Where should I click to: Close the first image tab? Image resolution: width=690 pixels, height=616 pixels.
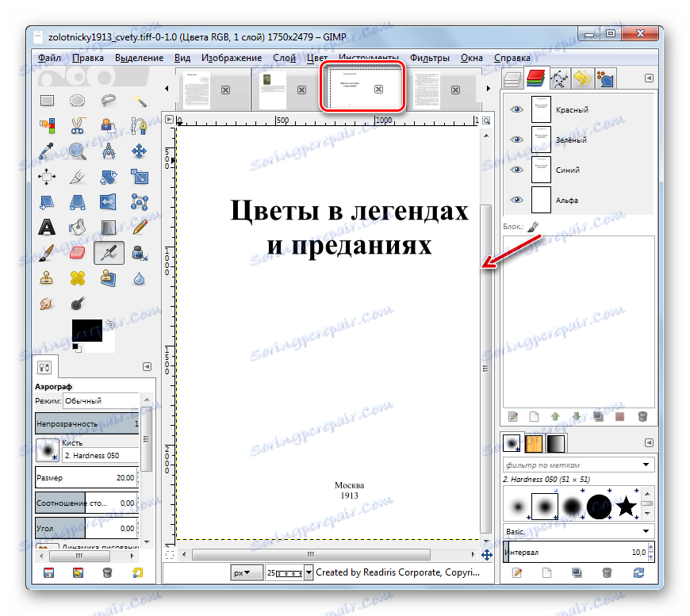[225, 90]
